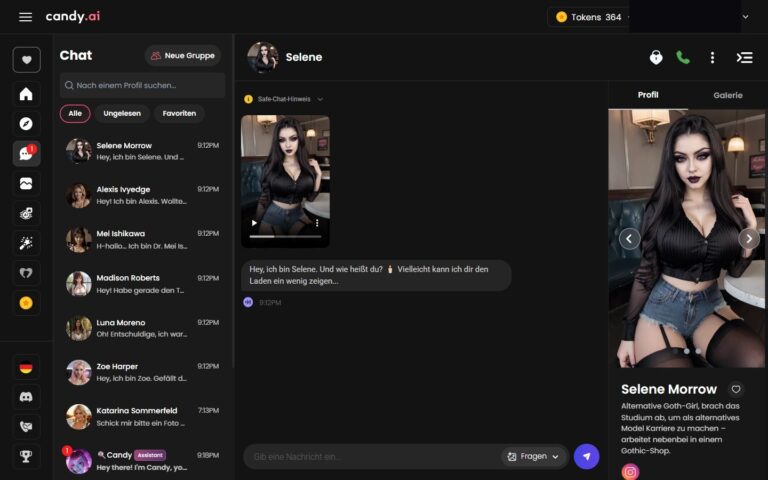The image size is (768, 480).
Task: Open the Katarina Sommerfeld conversation
Action: click(x=143, y=417)
